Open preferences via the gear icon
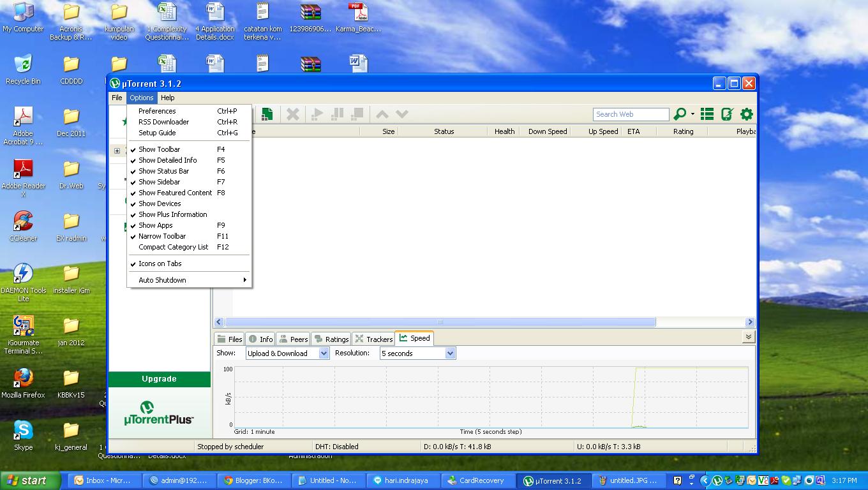 (747, 114)
